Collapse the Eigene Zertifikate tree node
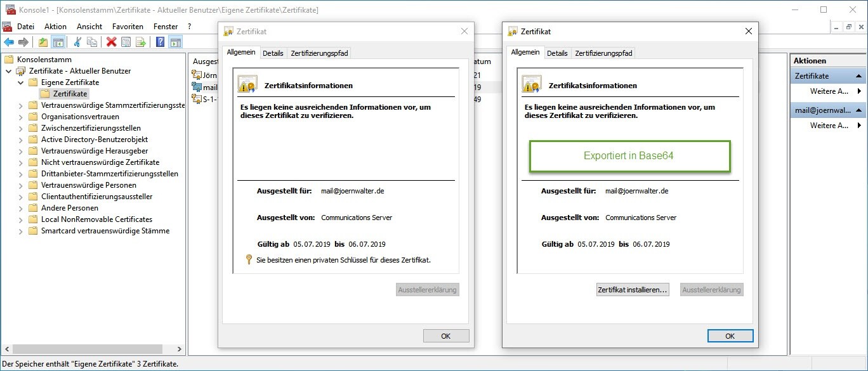The image size is (868, 371). pyautogui.click(x=20, y=82)
